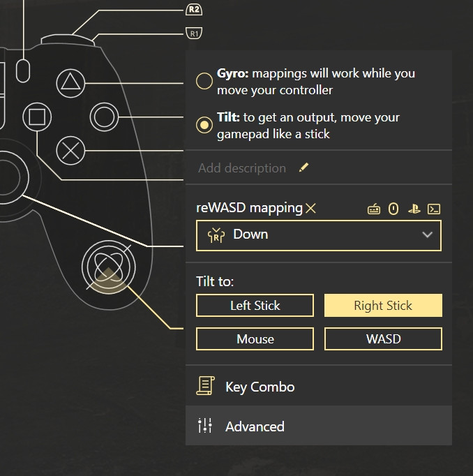The height and width of the screenshot is (476, 473).
Task: Edit description with pencil icon
Action: pos(303,168)
